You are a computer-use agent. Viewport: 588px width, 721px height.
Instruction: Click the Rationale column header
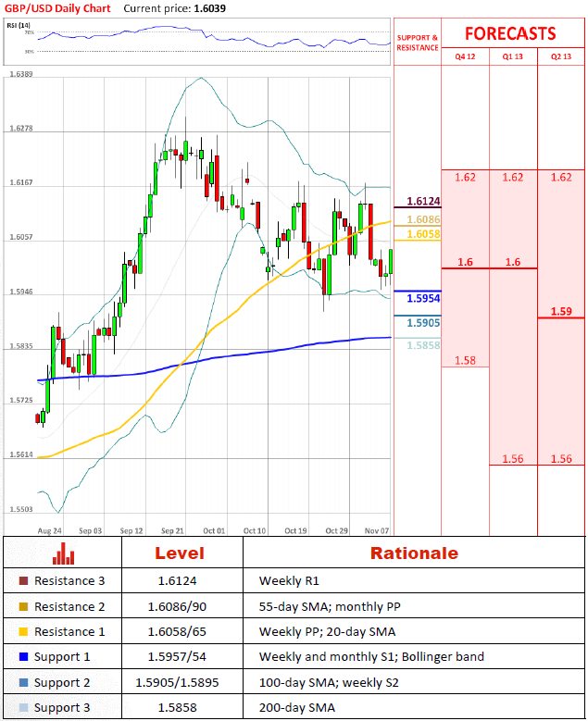(x=414, y=553)
